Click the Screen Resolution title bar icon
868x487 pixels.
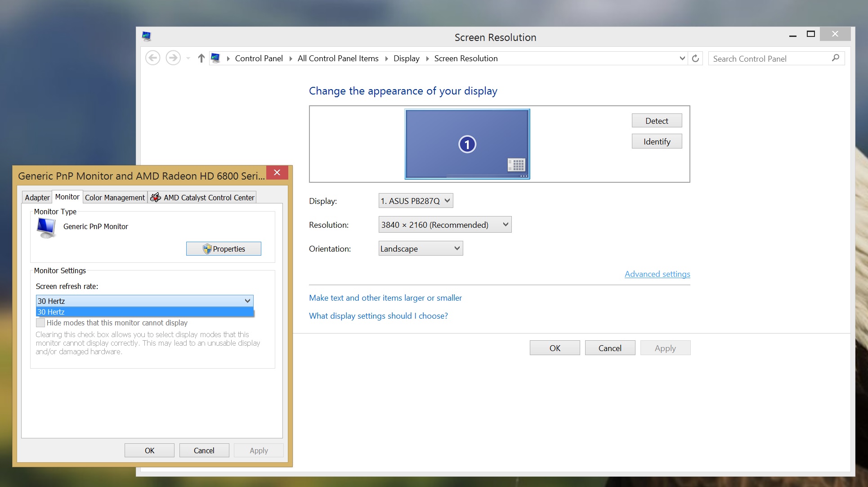coord(147,36)
